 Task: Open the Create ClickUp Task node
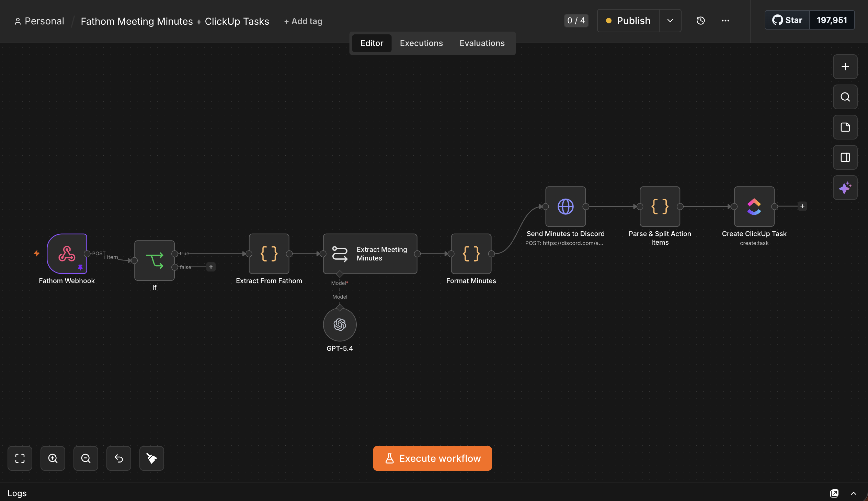(x=754, y=207)
